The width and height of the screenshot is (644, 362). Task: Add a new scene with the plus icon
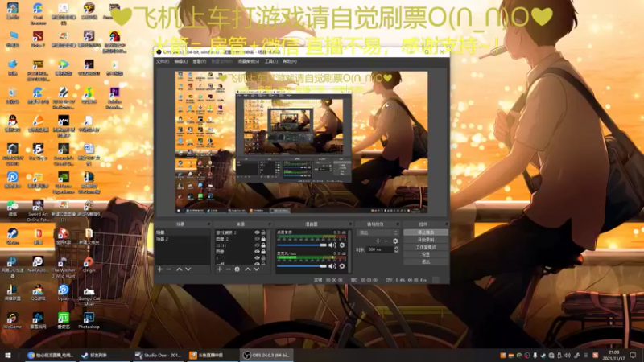160,269
